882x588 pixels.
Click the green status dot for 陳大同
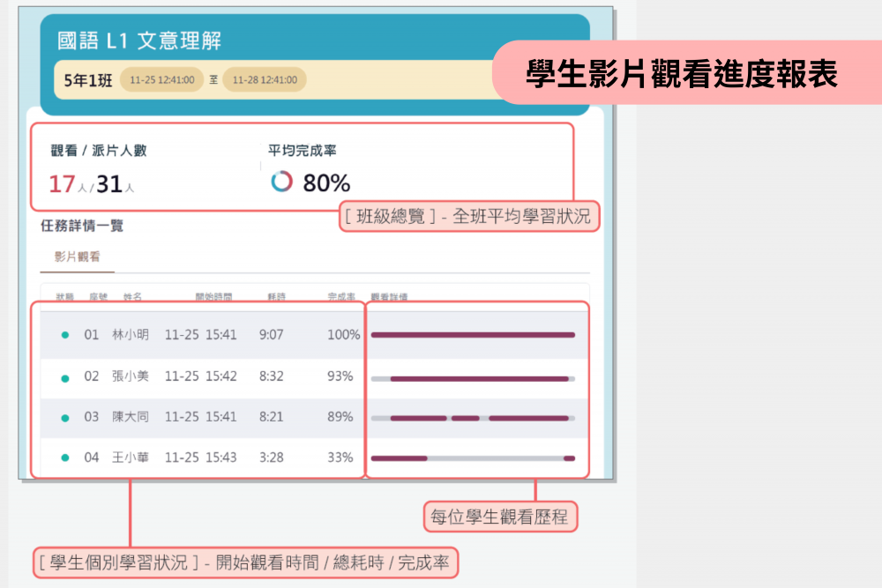pyautogui.click(x=64, y=418)
